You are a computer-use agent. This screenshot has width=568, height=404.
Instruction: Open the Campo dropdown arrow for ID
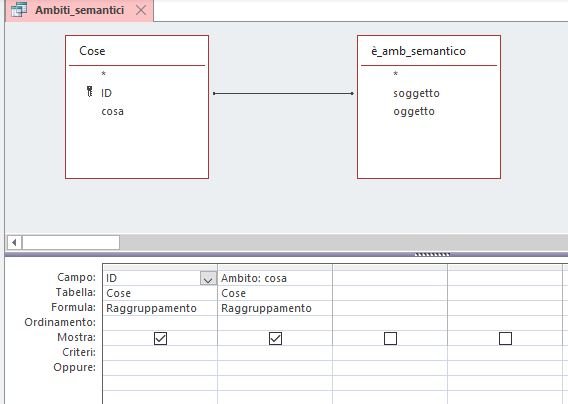click(x=208, y=278)
